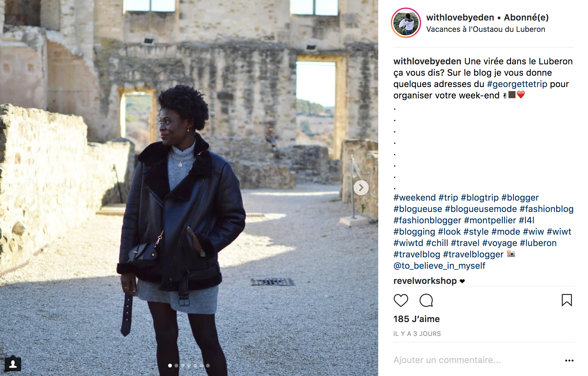Image resolution: width=588 pixels, height=376 pixels.
Task: Jump to second carousel dot
Action: pos(176,366)
